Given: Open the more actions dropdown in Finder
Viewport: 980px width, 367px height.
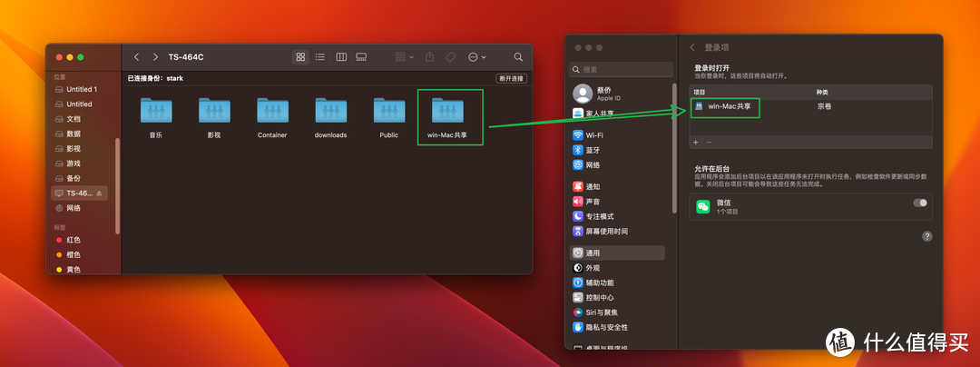Looking at the screenshot, I should coord(476,57).
